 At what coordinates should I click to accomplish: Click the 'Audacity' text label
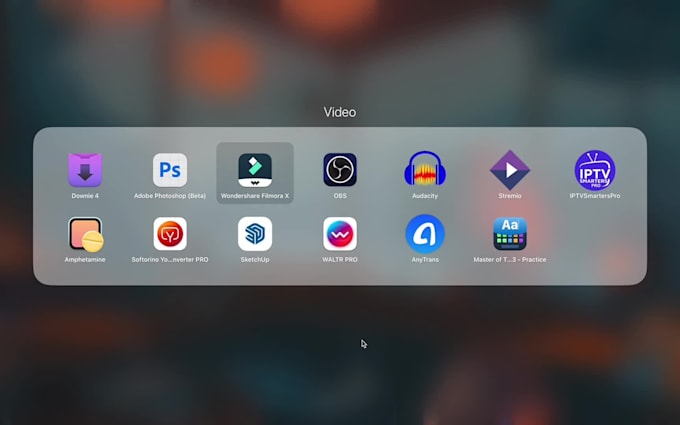[425, 196]
